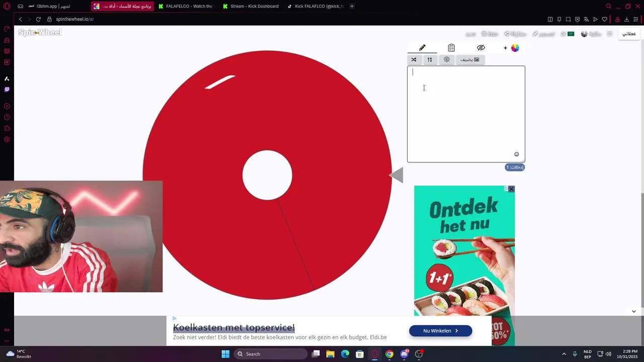The width and height of the screenshot is (644, 362).
Task: Open the تصميم design customization option
Action: (x=543, y=34)
